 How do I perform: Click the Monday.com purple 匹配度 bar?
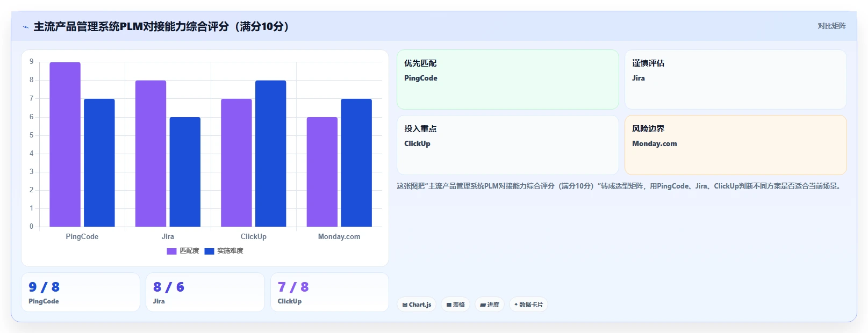click(x=322, y=172)
